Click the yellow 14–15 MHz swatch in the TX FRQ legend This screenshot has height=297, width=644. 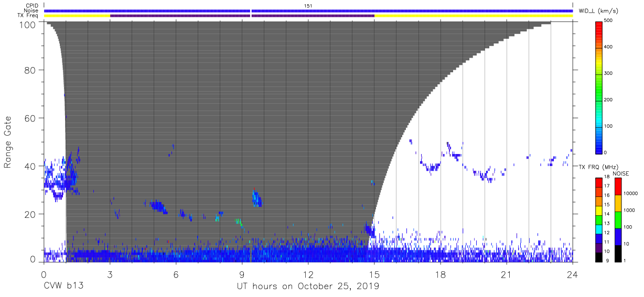(599, 210)
